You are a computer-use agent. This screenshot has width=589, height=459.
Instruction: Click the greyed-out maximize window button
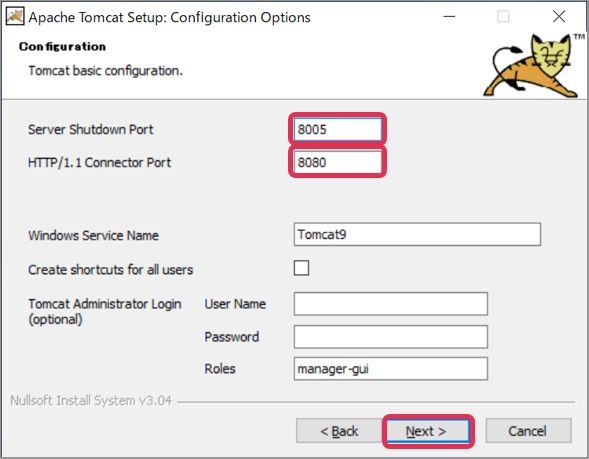[503, 17]
